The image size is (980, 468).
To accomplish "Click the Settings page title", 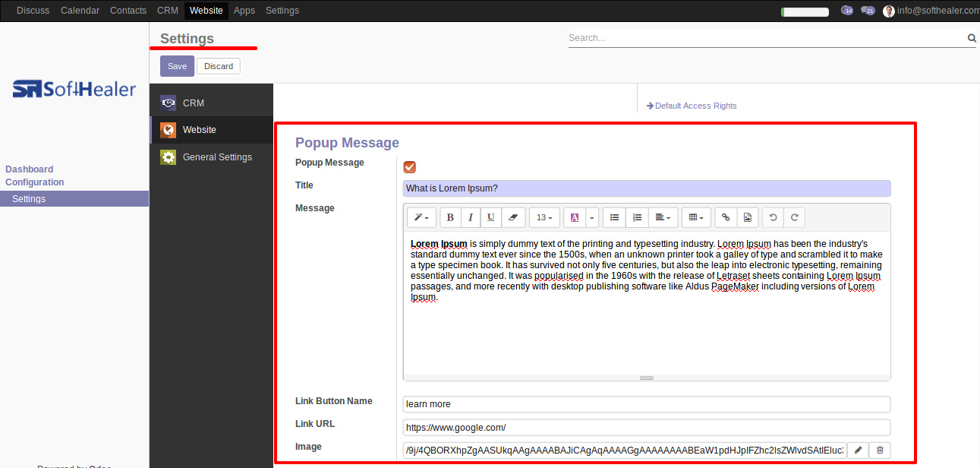I will pos(187,39).
